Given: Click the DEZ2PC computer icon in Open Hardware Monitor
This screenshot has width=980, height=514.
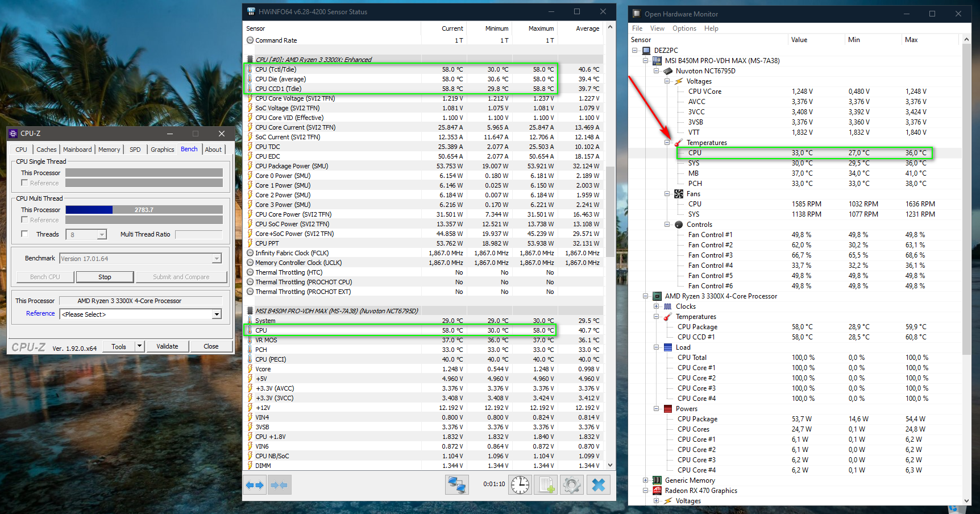Looking at the screenshot, I should pyautogui.click(x=646, y=51).
